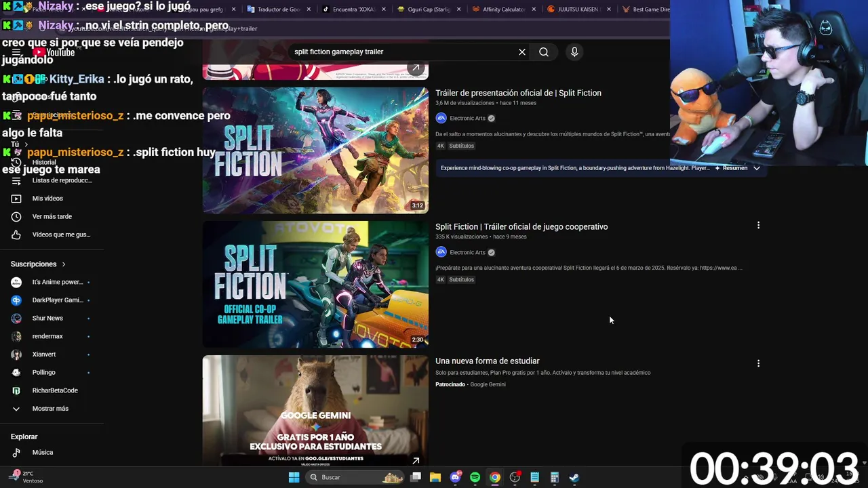Viewport: 868px width, 488px height.
Task: Click the ad's external-link arrow icon
Action: click(416, 461)
